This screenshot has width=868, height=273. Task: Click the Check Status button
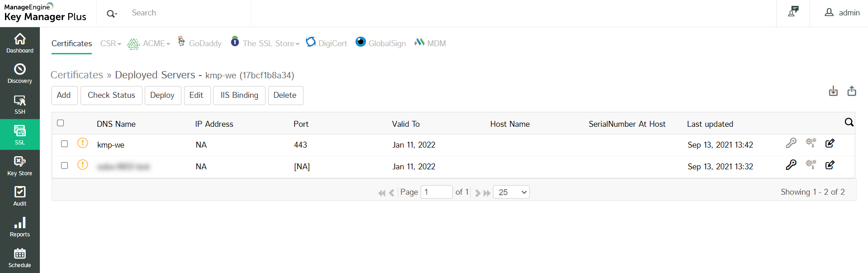[111, 96]
